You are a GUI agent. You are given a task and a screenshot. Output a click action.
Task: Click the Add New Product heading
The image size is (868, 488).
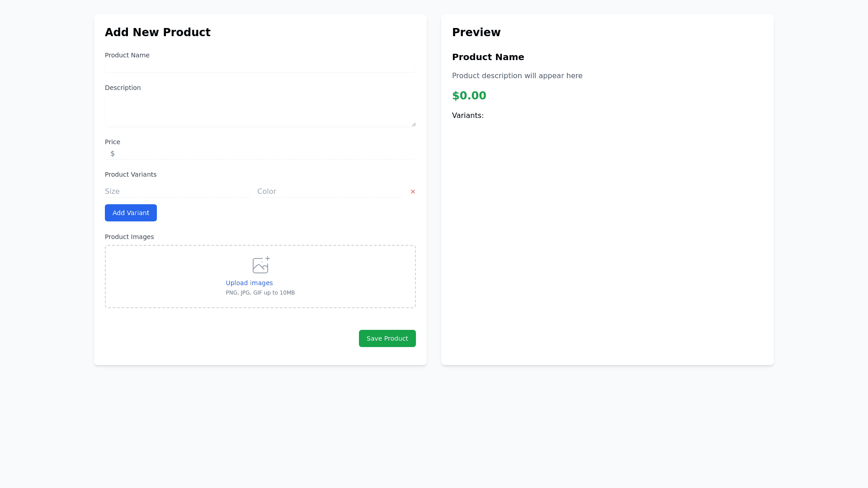coord(158,32)
